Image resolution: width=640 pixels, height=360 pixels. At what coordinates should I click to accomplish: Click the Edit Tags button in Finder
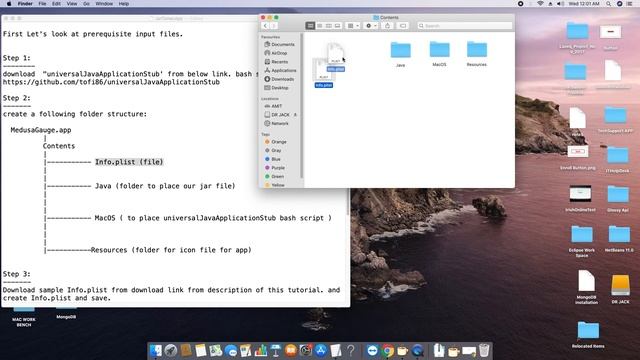click(403, 26)
